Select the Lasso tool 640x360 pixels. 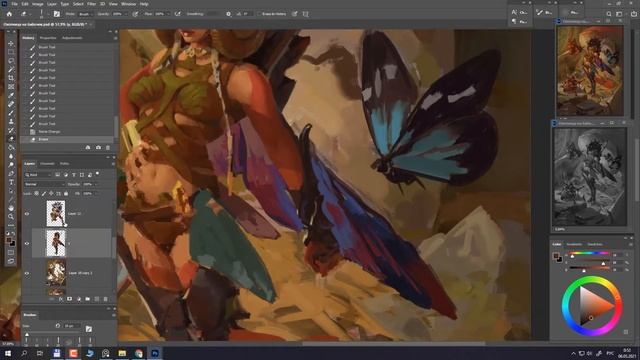(x=11, y=60)
